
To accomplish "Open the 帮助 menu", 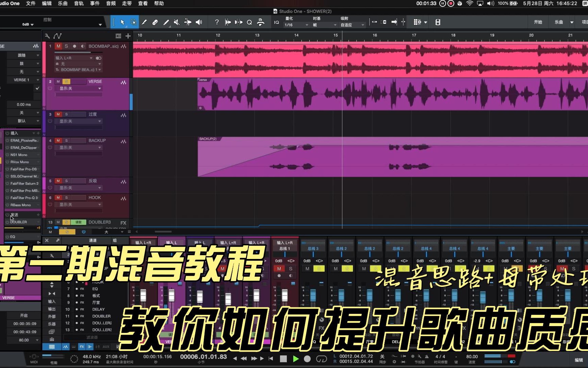I will [x=159, y=3].
